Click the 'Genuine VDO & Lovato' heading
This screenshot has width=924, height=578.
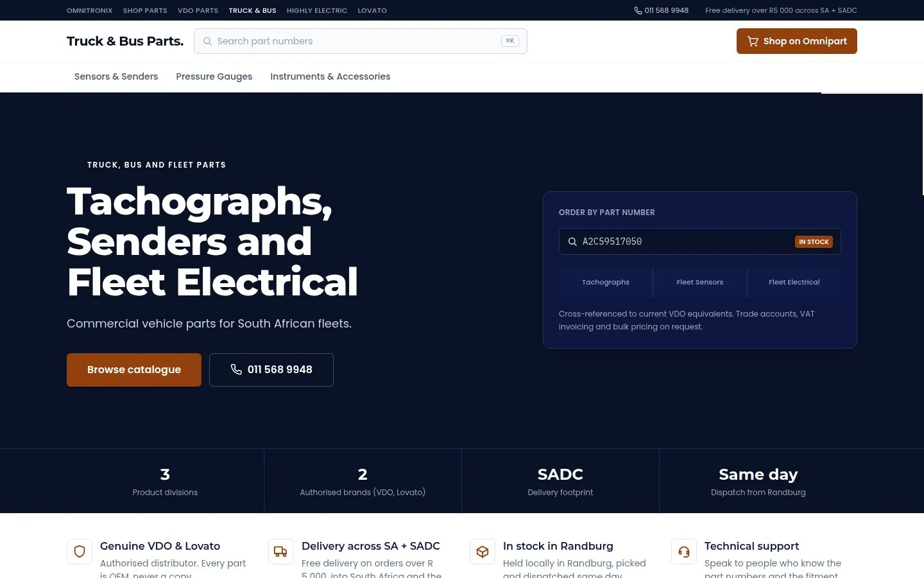[160, 546]
